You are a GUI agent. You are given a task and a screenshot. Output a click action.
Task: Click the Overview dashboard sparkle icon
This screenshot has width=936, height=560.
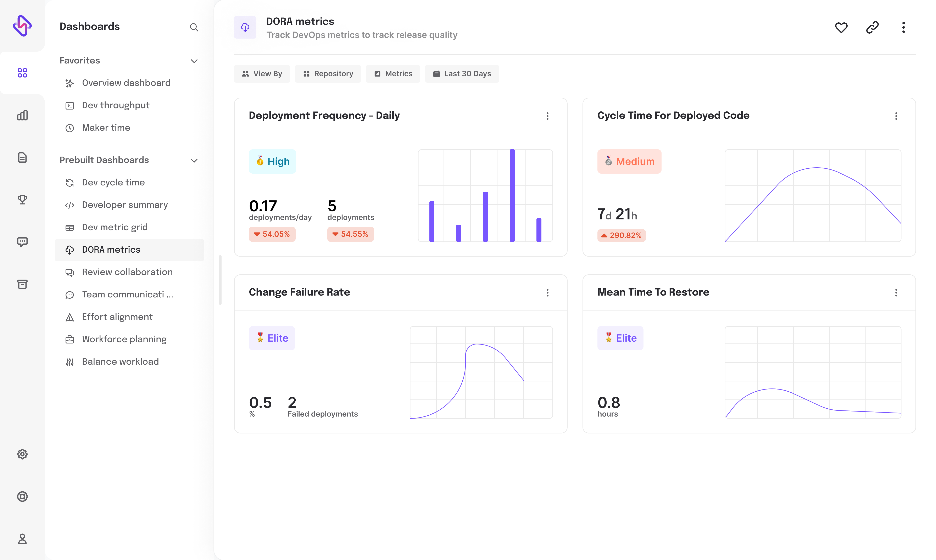point(69,83)
